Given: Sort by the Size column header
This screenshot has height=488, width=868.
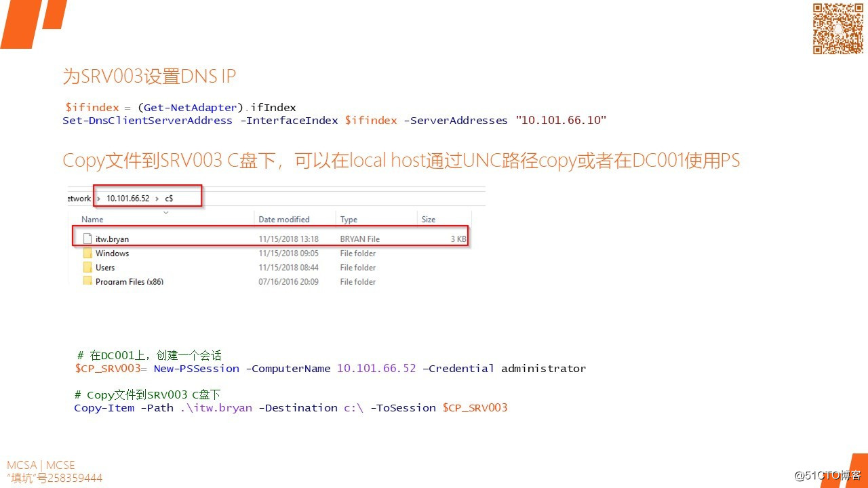Looking at the screenshot, I should point(429,219).
